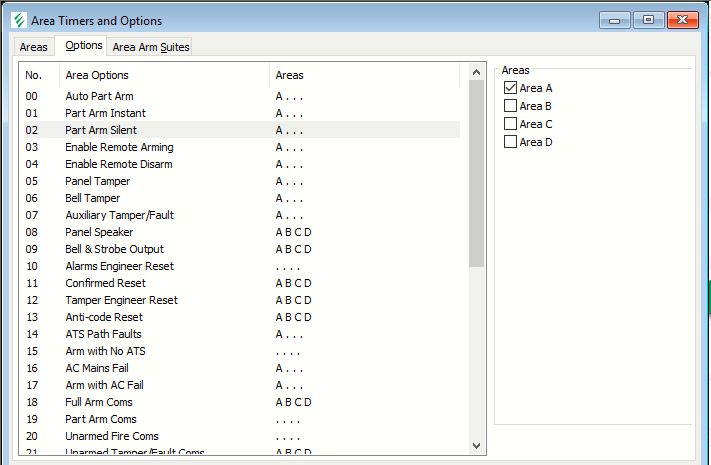
Task: Enable the Area B checkbox
Action: [511, 106]
